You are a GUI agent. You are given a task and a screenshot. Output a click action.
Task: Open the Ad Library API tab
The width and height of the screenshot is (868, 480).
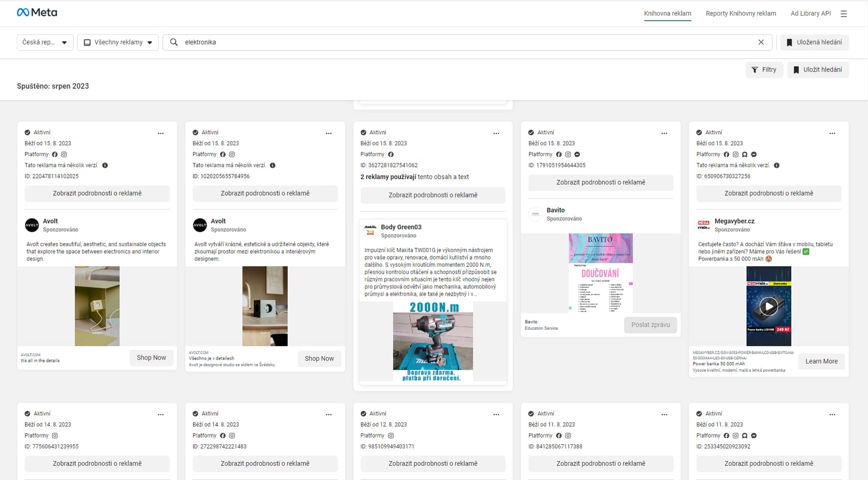(x=810, y=14)
